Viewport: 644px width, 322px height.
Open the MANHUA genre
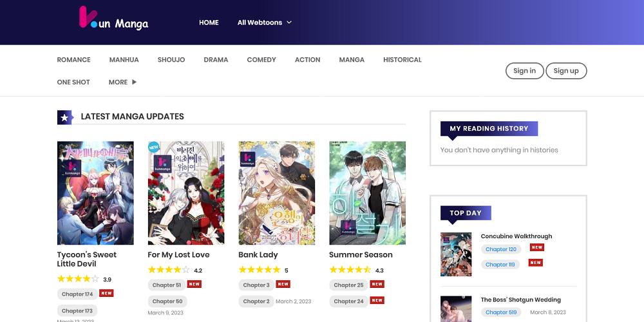tap(124, 59)
